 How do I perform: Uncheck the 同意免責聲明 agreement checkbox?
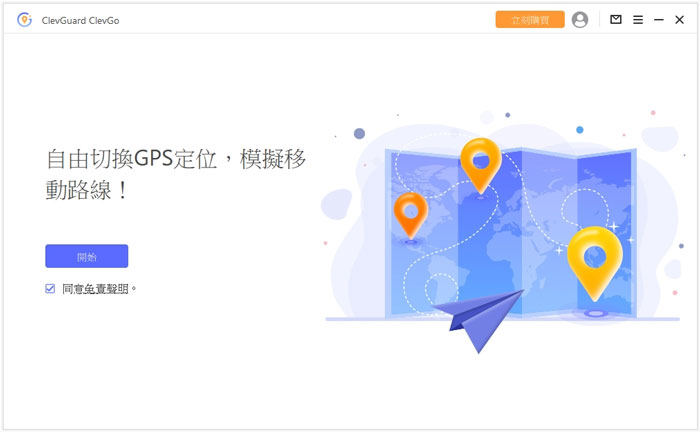[50, 288]
